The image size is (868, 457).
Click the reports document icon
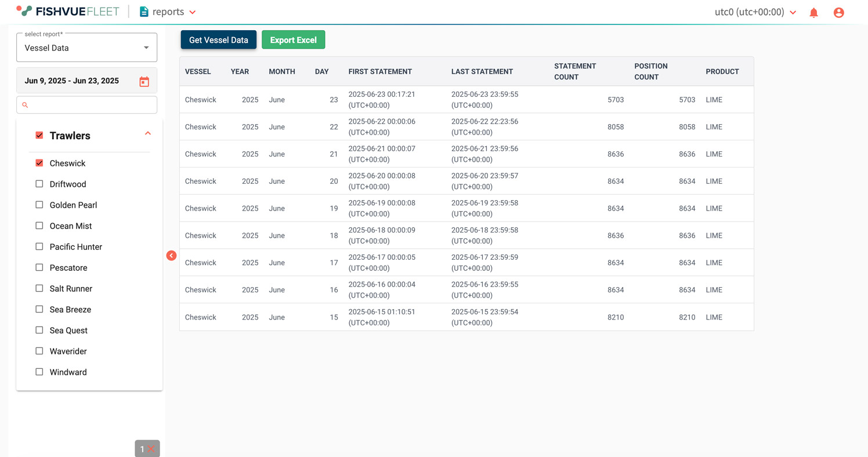coord(144,12)
